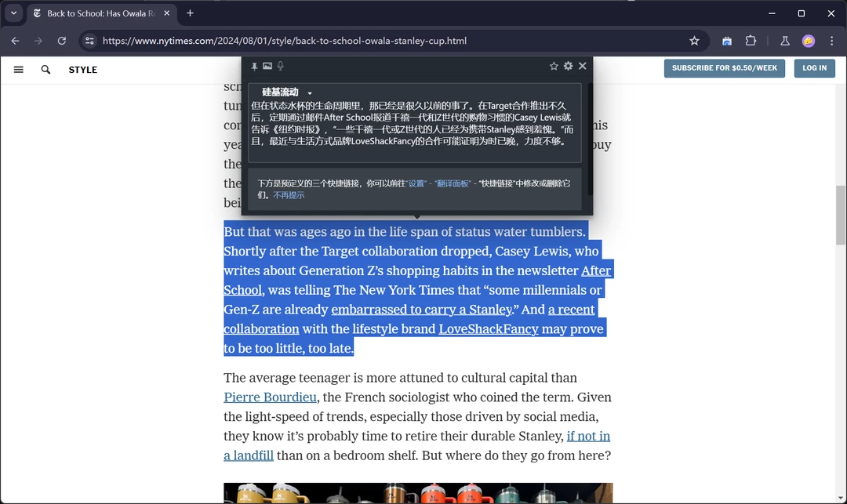The width and height of the screenshot is (847, 504).
Task: Open 'embarrassed to carry a Stanley' link
Action: coord(421,309)
